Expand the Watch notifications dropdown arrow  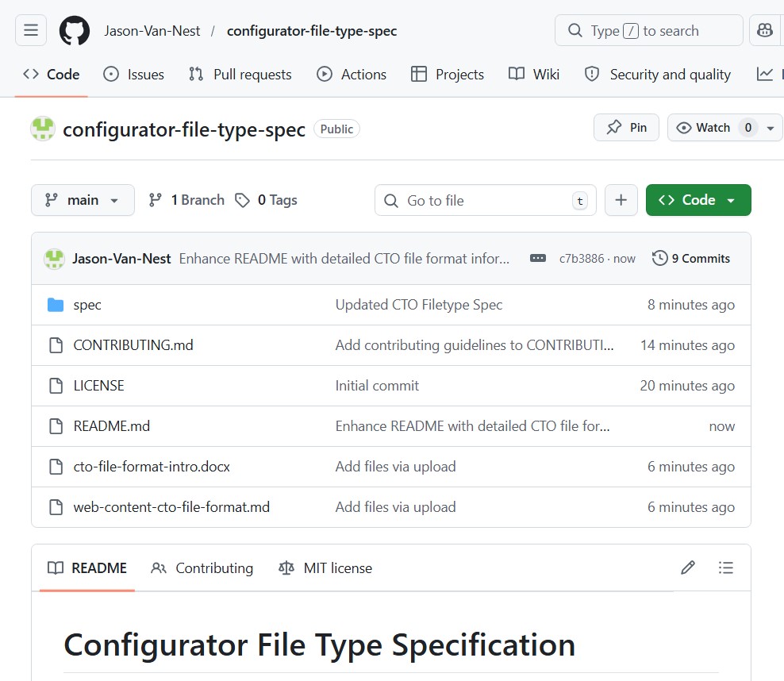click(x=770, y=128)
